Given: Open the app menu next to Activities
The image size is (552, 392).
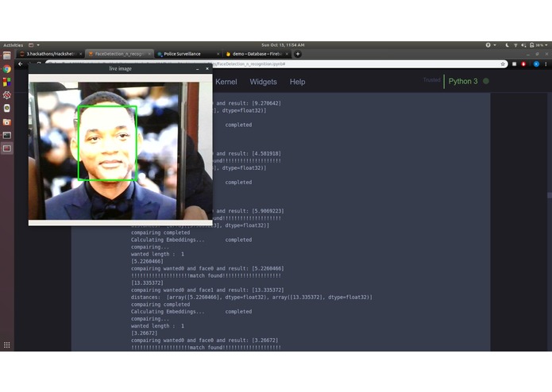Looking at the screenshot, I should pos(34,45).
